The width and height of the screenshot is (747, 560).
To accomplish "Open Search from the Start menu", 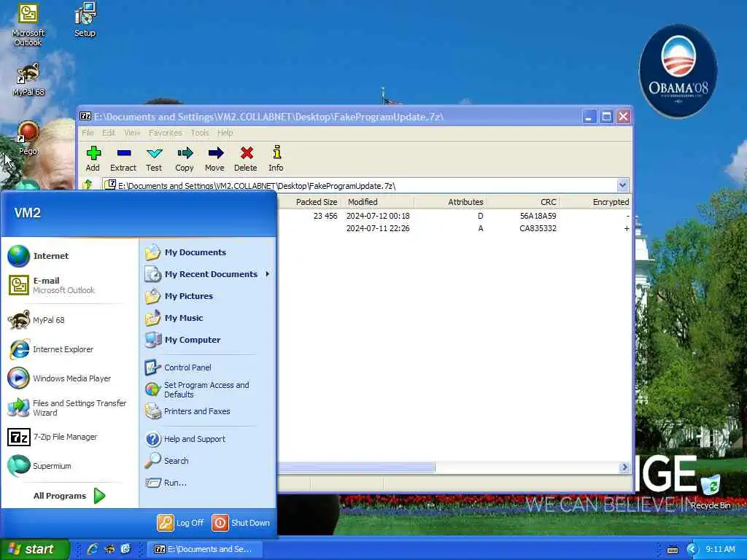I will point(207,461).
